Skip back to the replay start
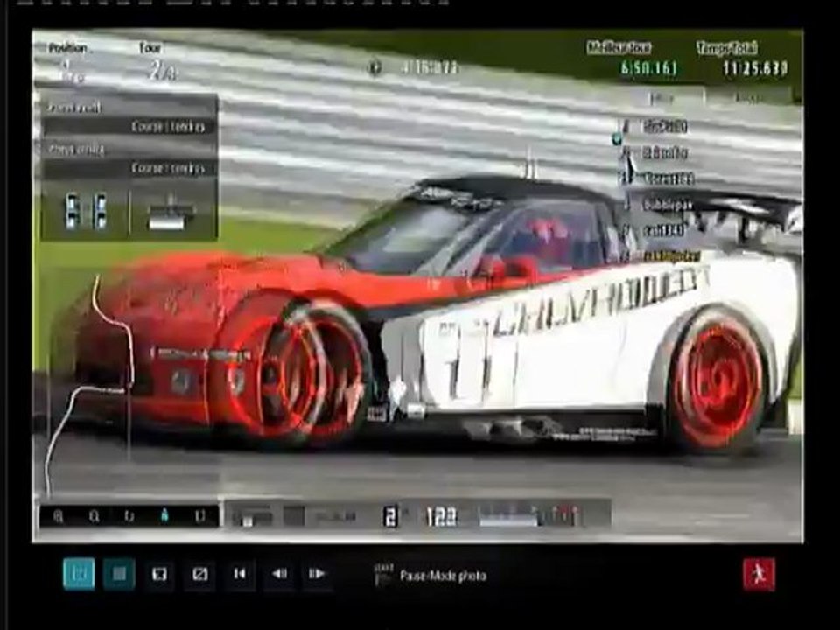The width and height of the screenshot is (840, 630). (x=240, y=574)
